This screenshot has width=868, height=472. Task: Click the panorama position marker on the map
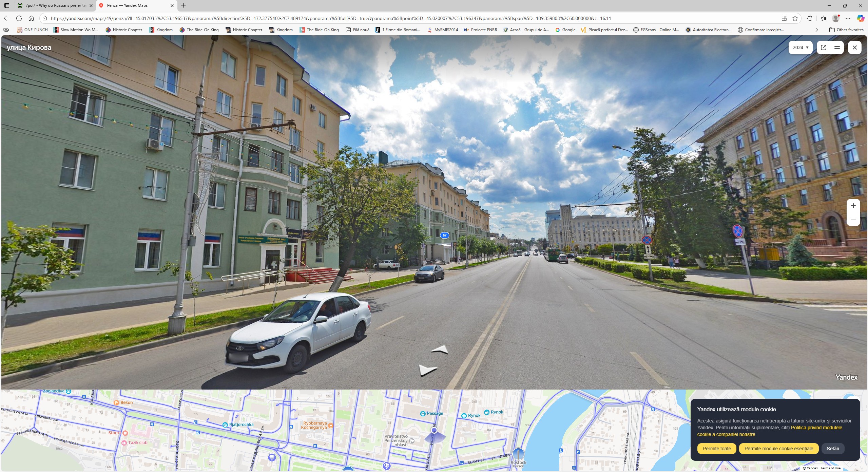434,430
